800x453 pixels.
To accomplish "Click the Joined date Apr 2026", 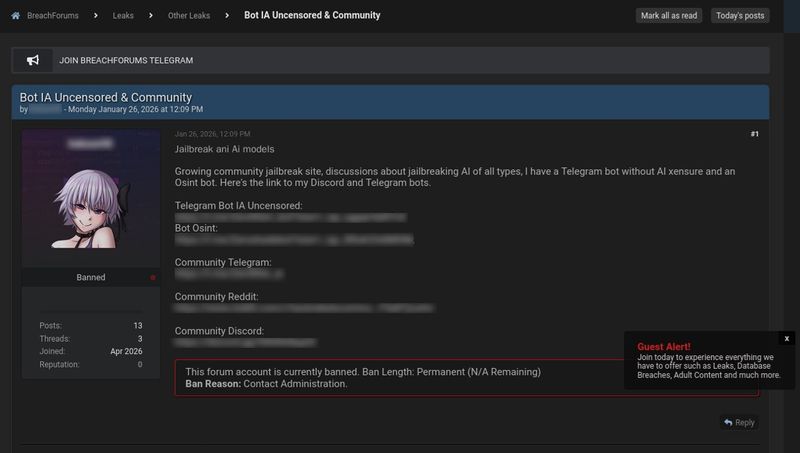I will [x=126, y=351].
